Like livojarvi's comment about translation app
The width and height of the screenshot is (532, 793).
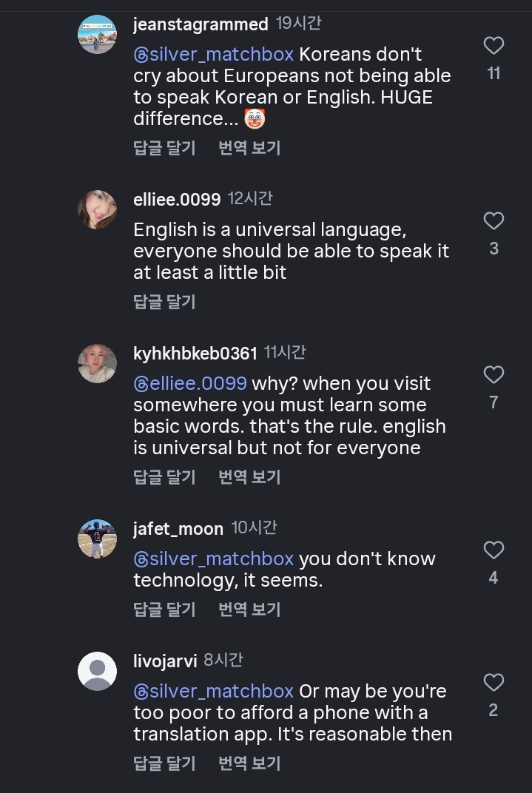click(494, 682)
